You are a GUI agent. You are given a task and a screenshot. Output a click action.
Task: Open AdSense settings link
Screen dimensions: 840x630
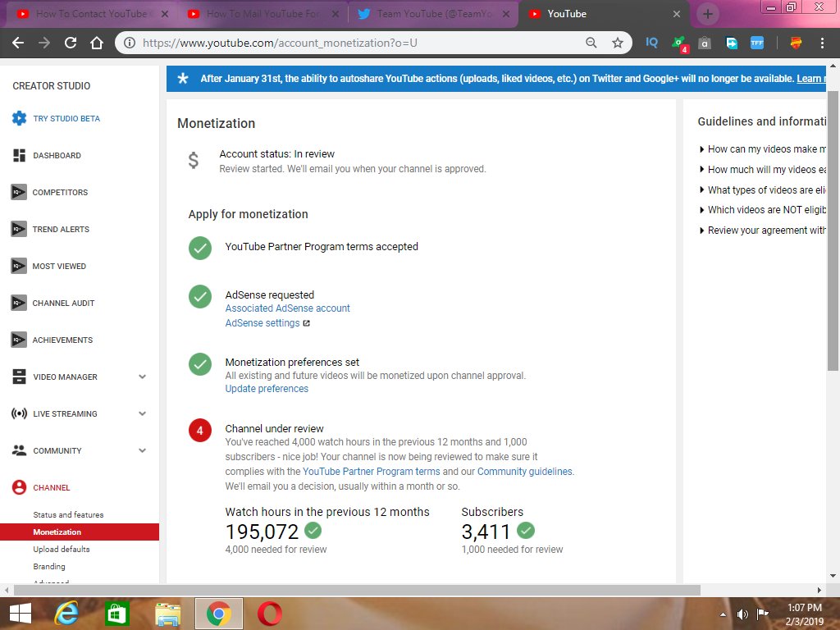[262, 323]
